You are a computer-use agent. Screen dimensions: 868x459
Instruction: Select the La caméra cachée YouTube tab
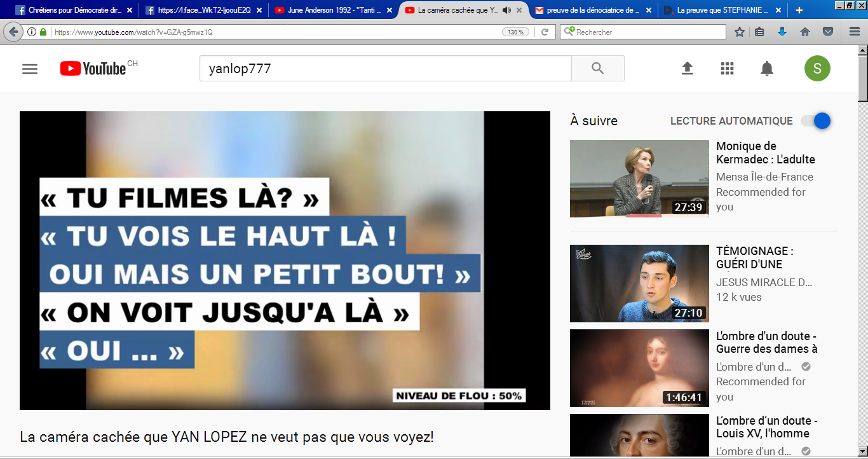(463, 10)
